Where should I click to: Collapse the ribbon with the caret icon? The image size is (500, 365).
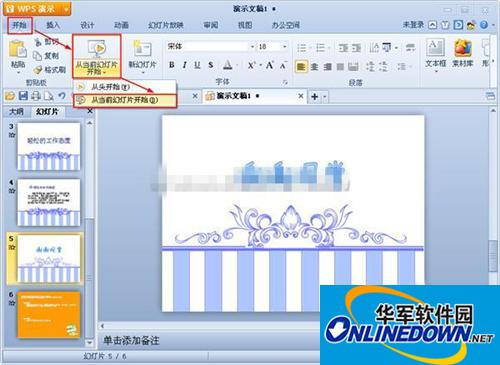click(432, 25)
